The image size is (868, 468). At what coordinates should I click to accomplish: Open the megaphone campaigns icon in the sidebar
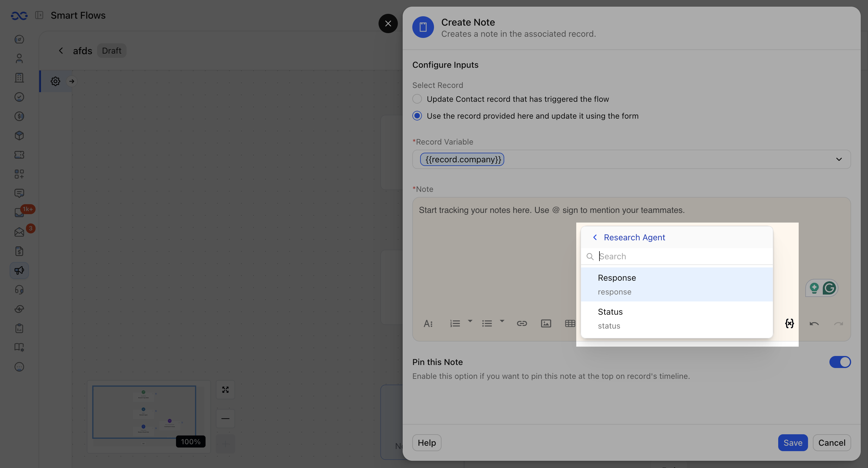click(x=19, y=270)
